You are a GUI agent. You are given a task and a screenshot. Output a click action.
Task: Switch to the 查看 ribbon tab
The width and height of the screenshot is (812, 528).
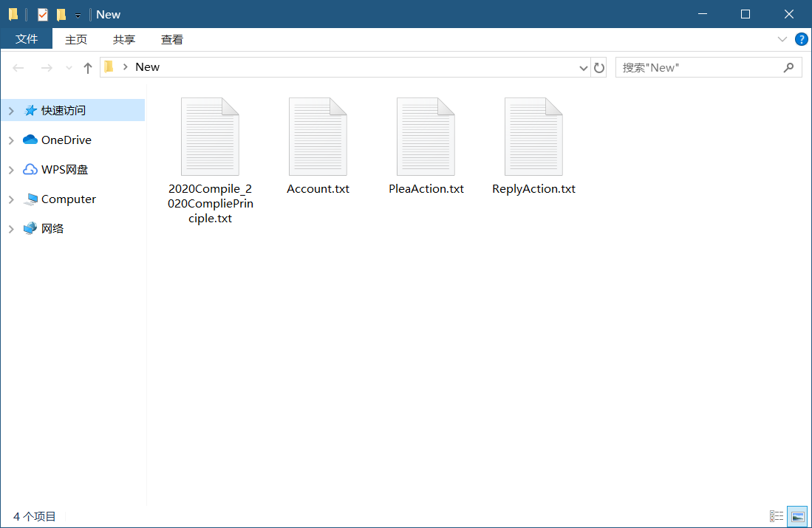(171, 39)
